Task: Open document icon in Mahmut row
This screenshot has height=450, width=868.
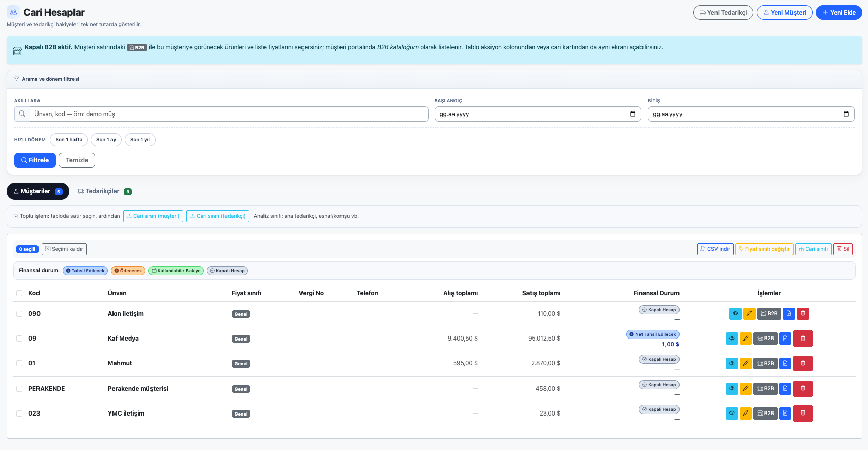Action: pos(785,363)
